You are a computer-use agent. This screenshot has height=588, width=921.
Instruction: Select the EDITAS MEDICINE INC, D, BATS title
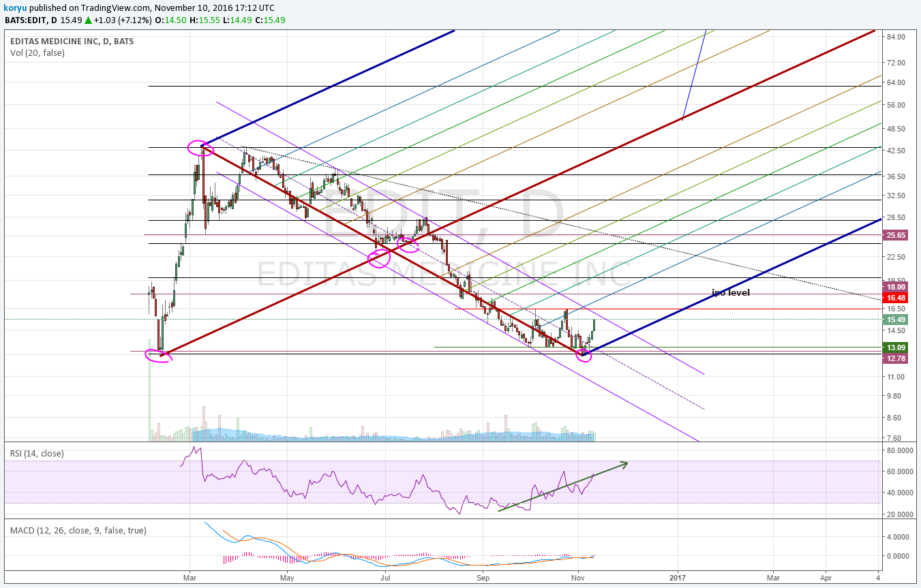point(72,41)
